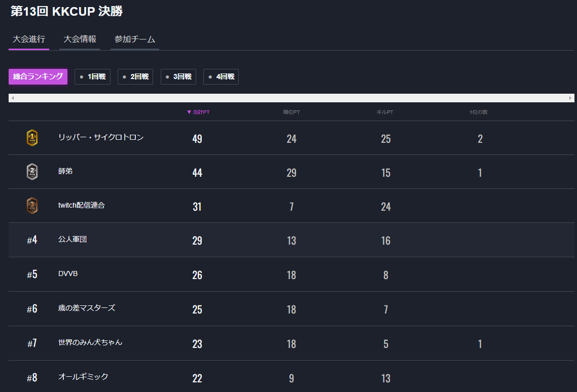This screenshot has width=577, height=392.
Task: Click placement points 29 for 師弟
Action: 292,173
